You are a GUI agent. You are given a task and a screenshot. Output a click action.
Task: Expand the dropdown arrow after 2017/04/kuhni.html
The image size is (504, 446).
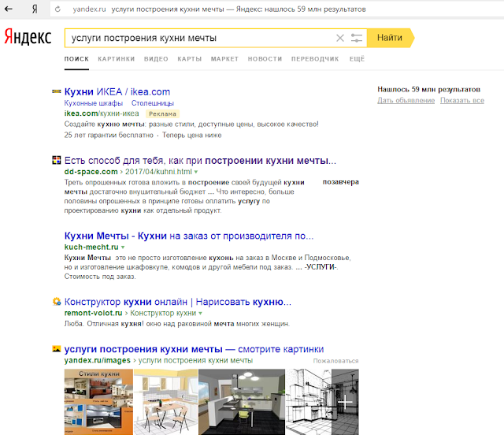coord(196,172)
